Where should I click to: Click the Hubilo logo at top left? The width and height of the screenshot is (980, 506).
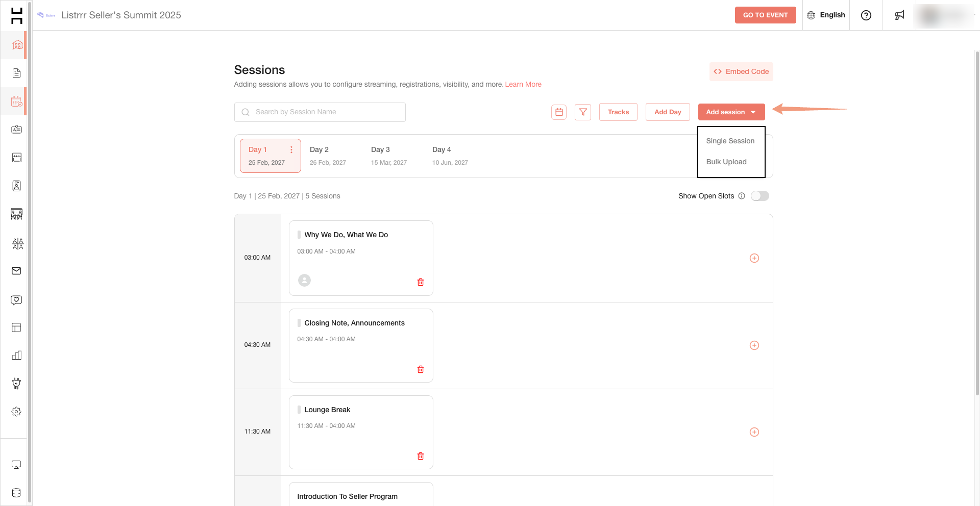17,15
